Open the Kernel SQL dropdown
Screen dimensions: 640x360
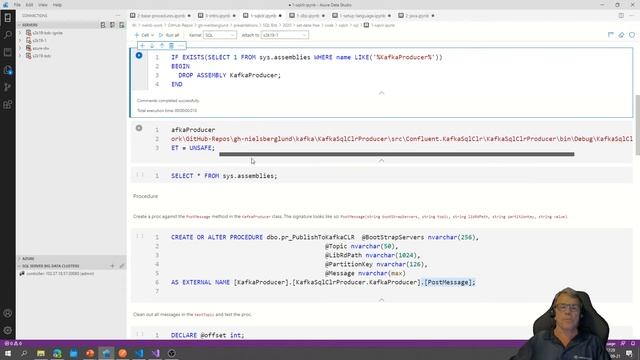tap(220, 35)
